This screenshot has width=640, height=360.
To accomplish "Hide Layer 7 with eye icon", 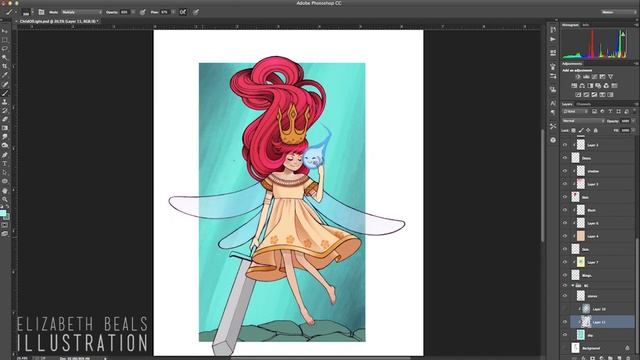I will [565, 262].
